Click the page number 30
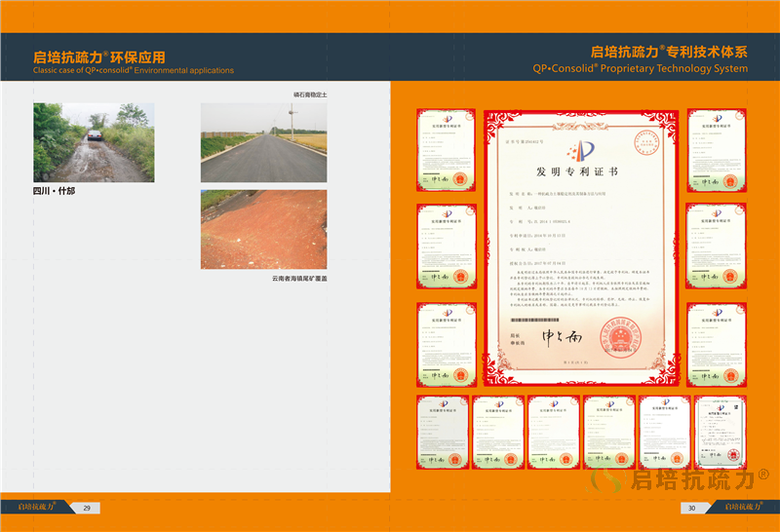This screenshot has height=532, width=780. pyautogui.click(x=692, y=509)
